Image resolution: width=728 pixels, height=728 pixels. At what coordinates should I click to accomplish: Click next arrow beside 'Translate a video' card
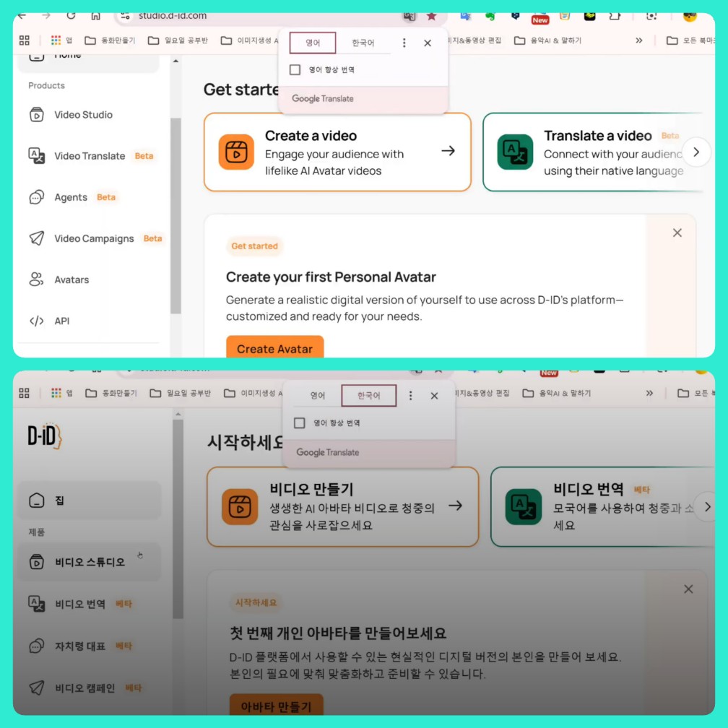[696, 152]
